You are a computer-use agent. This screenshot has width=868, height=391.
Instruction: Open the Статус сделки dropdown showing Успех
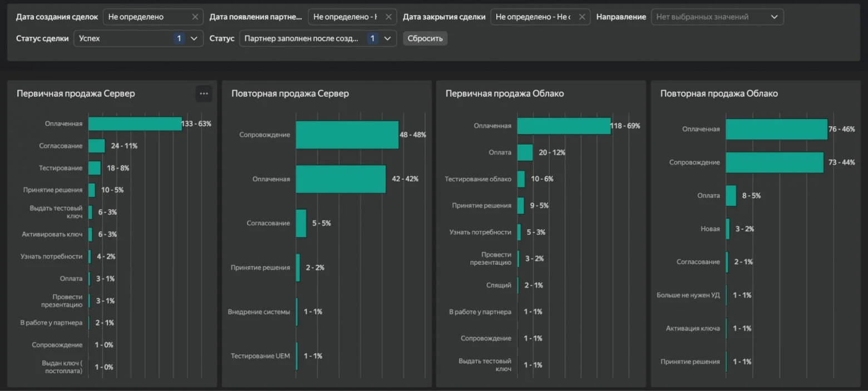pos(139,38)
